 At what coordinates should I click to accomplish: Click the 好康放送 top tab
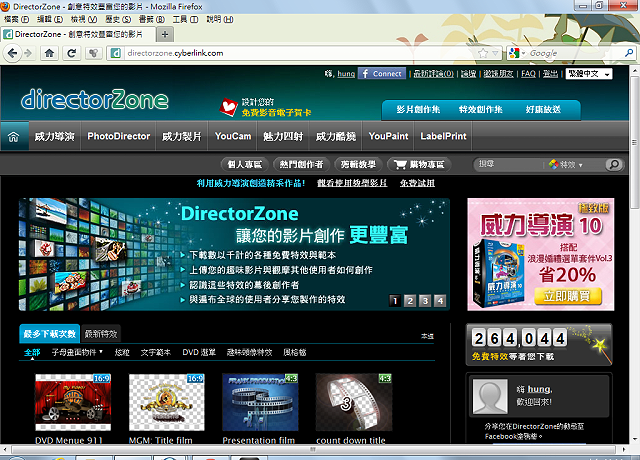pyautogui.click(x=543, y=109)
